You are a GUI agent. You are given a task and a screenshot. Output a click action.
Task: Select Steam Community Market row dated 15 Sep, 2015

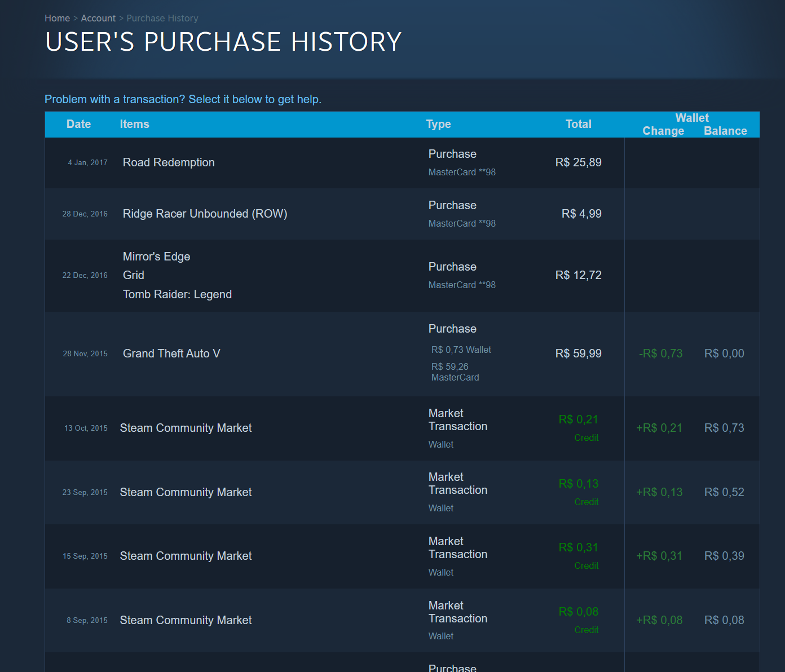[402, 556]
